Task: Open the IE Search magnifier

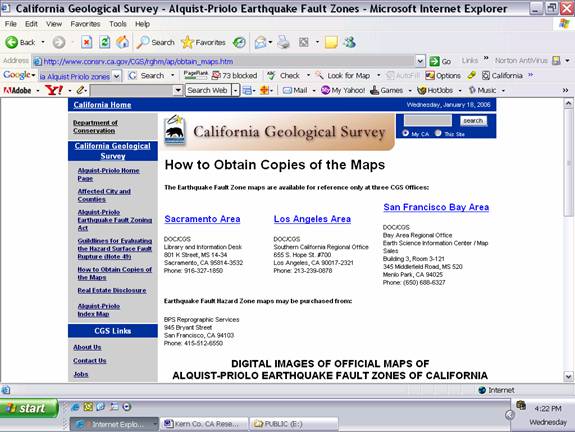Action: (x=155, y=43)
